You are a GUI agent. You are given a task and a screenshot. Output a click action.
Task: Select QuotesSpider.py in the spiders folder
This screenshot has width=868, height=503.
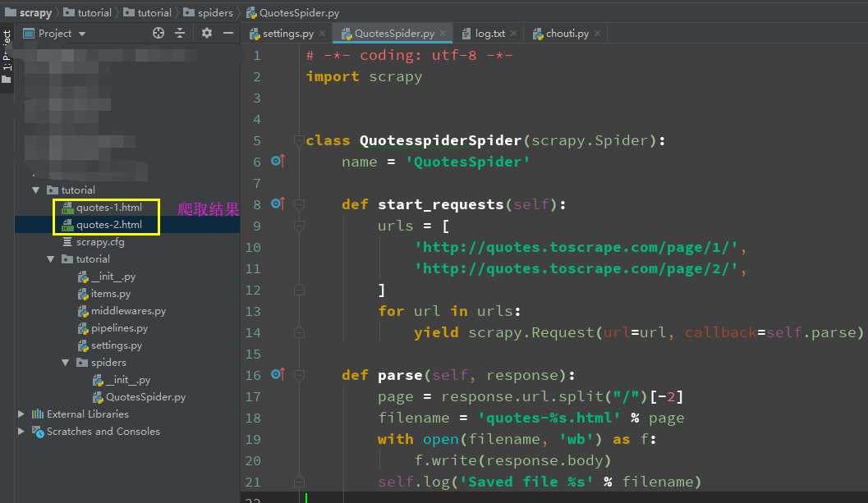[145, 397]
